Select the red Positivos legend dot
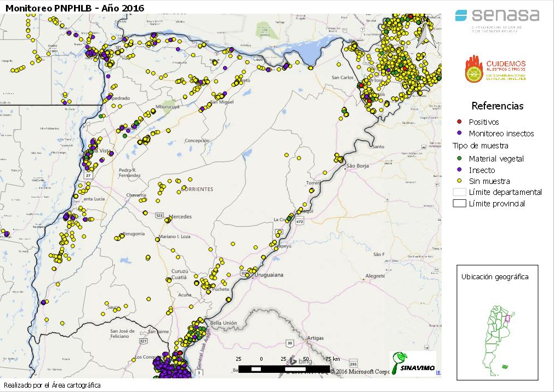This screenshot has width=554, height=392. click(460, 122)
